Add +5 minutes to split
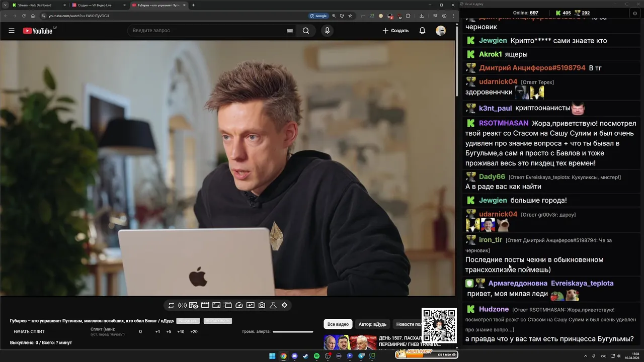644x362 pixels. [169, 332]
